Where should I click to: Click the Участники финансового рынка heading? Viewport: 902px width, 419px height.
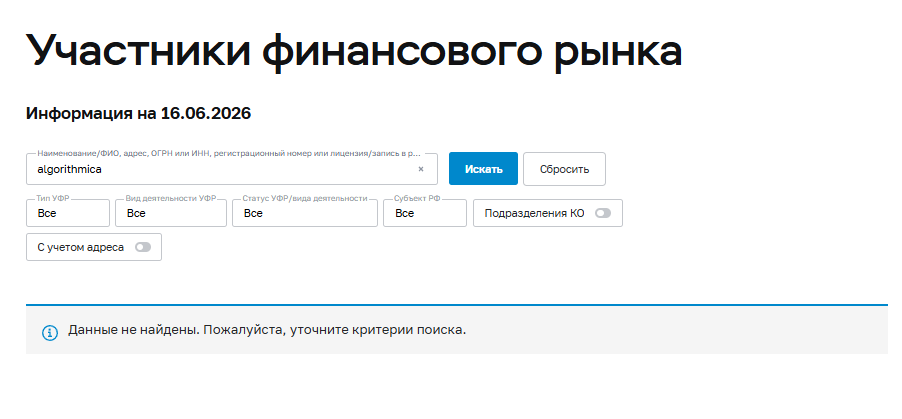click(x=354, y=50)
